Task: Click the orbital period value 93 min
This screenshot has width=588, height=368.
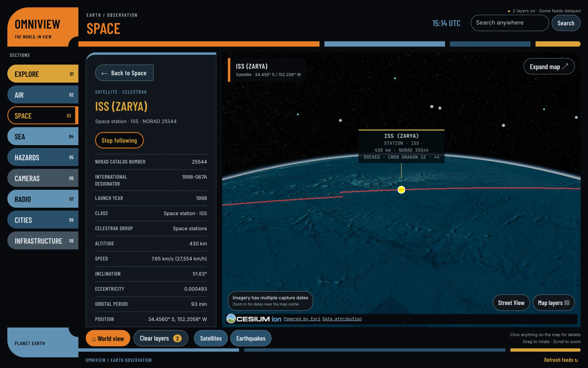Action: click(x=199, y=304)
